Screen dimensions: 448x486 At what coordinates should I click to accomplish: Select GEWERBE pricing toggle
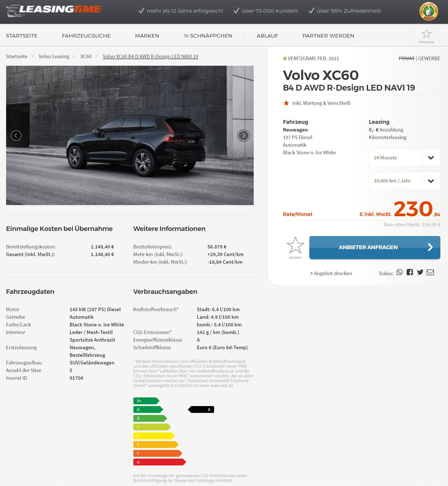(429, 58)
